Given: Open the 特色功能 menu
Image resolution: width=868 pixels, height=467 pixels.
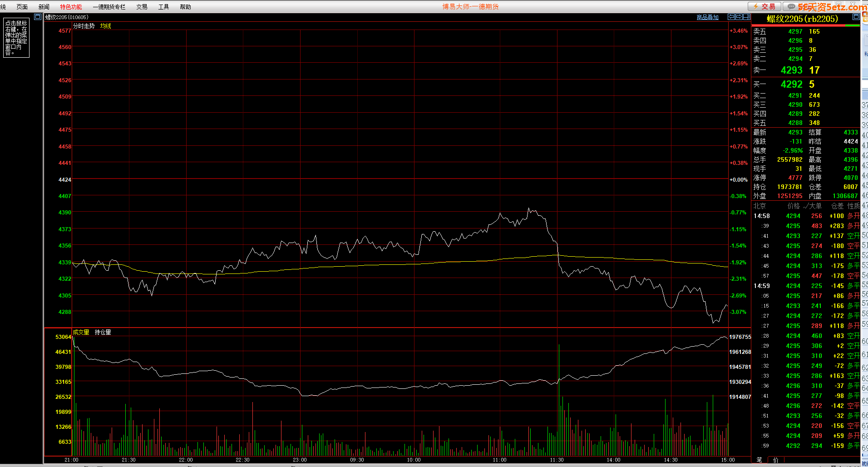Looking at the screenshot, I should pos(71,7).
